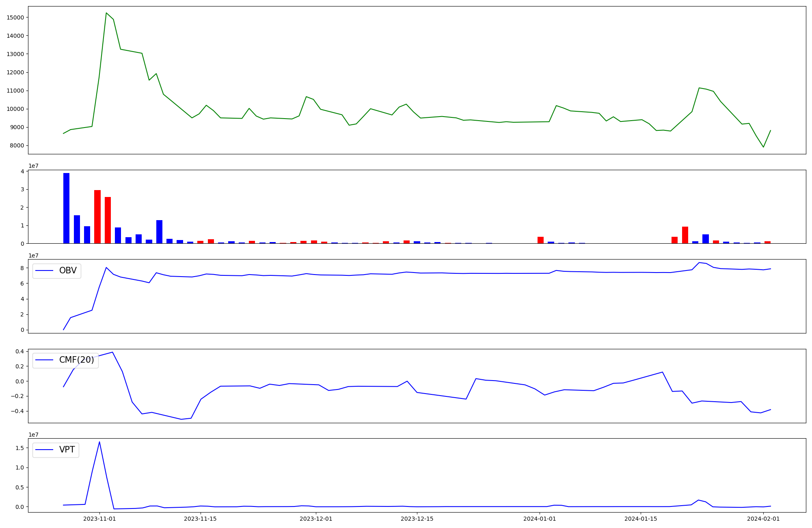The image size is (812, 528).
Task: Click the 2024-01-15 date tick label
Action: pos(641,519)
